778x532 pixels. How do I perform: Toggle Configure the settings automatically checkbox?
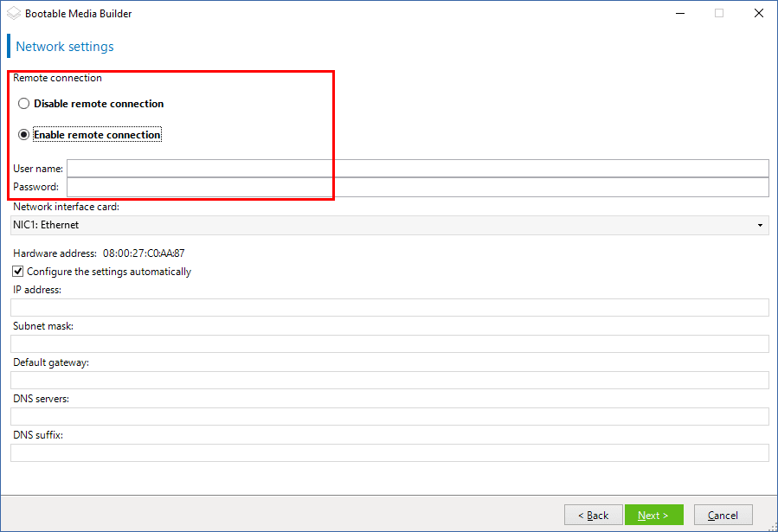pyautogui.click(x=18, y=272)
